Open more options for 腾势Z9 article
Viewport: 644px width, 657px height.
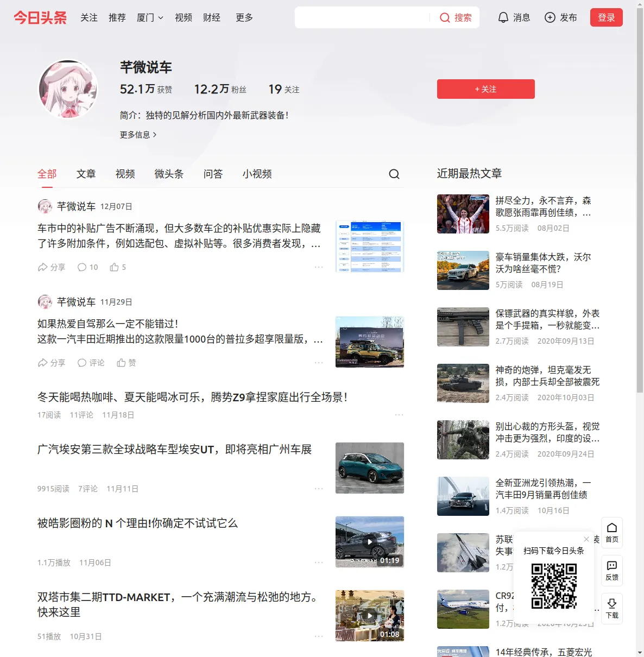click(399, 415)
